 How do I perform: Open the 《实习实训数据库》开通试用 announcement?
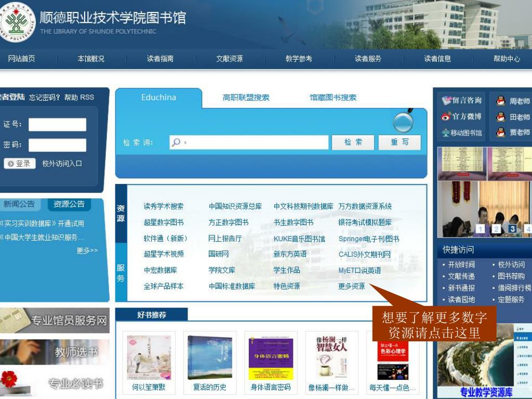click(x=42, y=223)
